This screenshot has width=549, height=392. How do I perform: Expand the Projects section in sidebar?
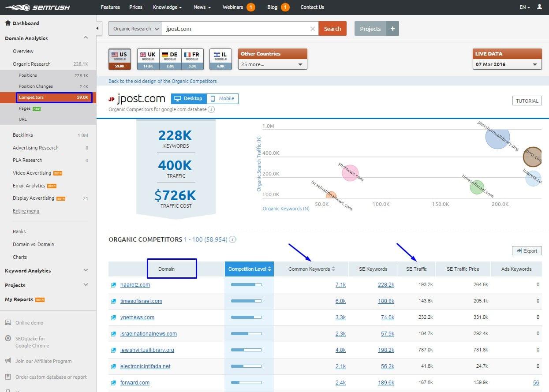86,285
